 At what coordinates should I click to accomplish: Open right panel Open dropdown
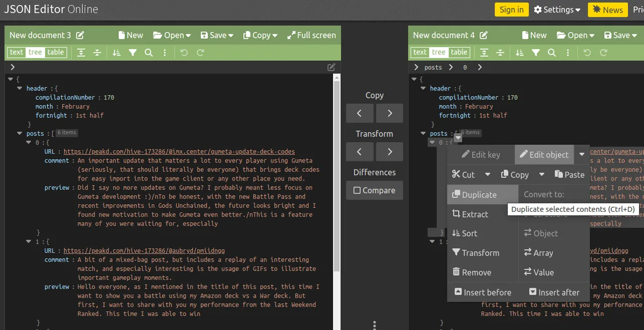pos(576,35)
